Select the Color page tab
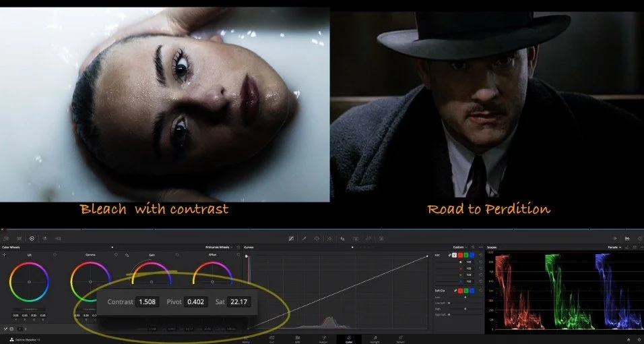 click(x=349, y=339)
